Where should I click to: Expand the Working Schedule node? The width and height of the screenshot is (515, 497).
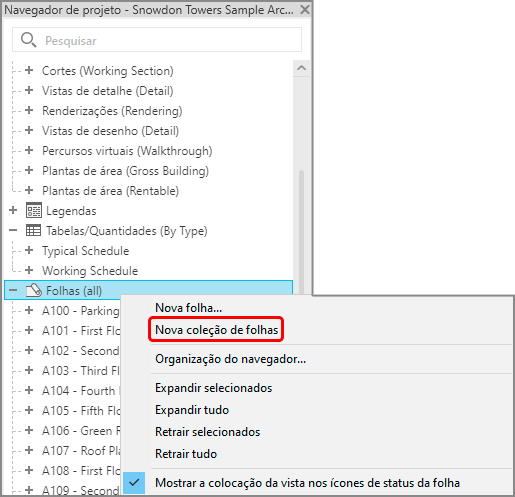point(29,270)
